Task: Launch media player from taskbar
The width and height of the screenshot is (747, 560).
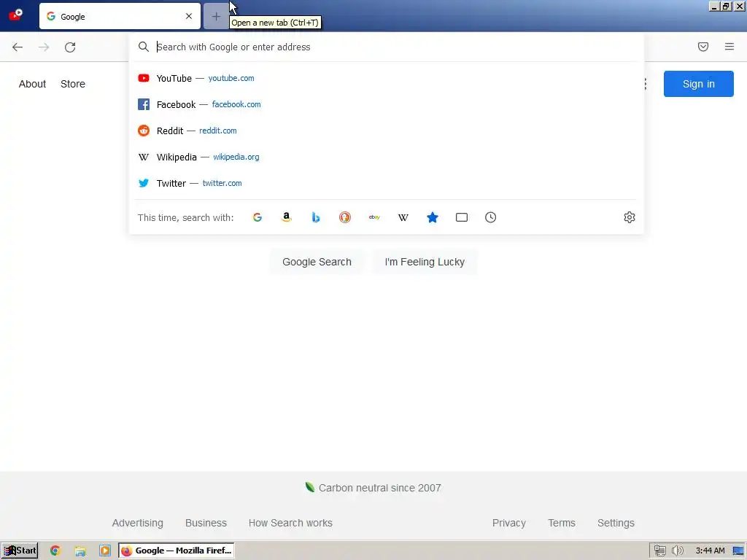Action: click(x=105, y=551)
